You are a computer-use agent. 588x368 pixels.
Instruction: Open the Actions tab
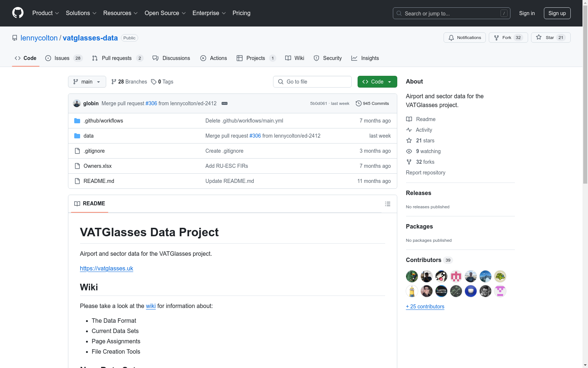pyautogui.click(x=214, y=58)
